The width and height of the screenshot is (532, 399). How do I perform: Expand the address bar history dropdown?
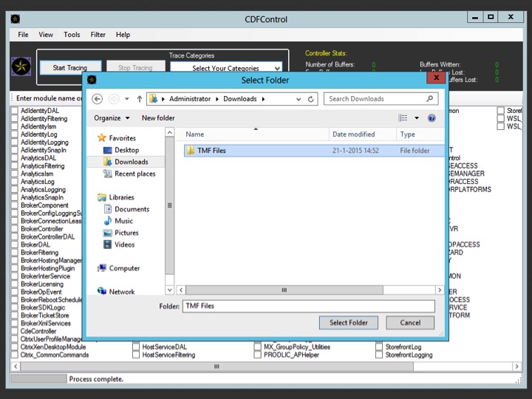[x=299, y=99]
